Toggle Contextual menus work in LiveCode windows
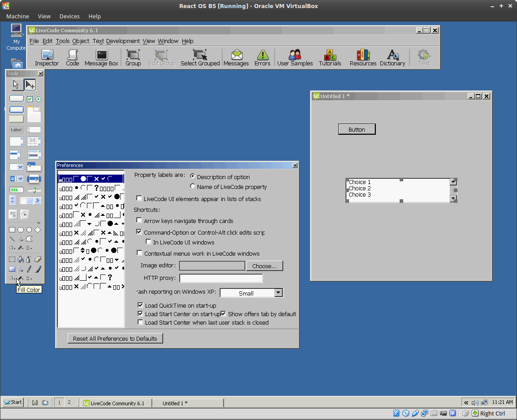 (x=139, y=253)
